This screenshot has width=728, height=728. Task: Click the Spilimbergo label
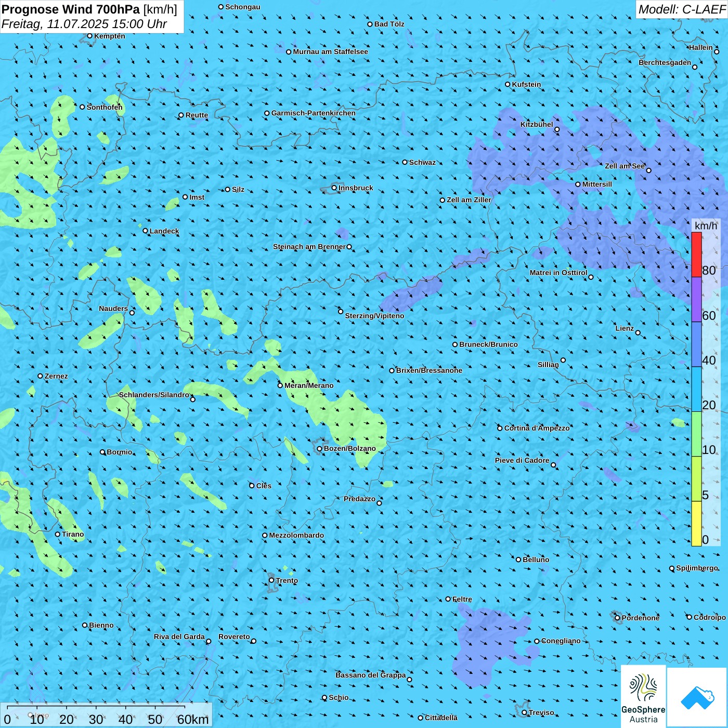[x=697, y=568]
